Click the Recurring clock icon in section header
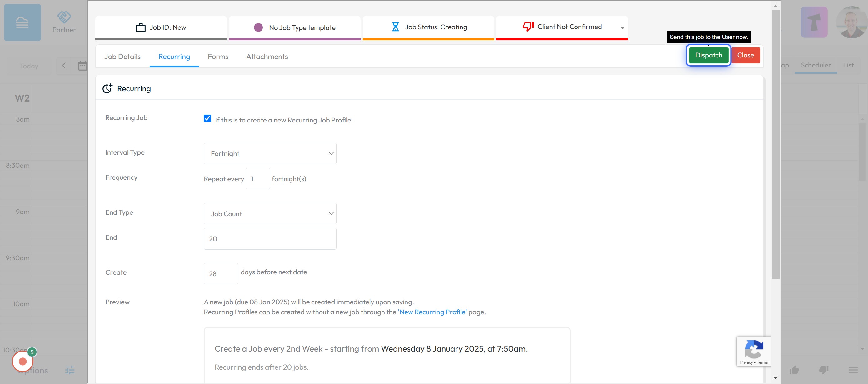The width and height of the screenshot is (868, 384). tap(107, 89)
